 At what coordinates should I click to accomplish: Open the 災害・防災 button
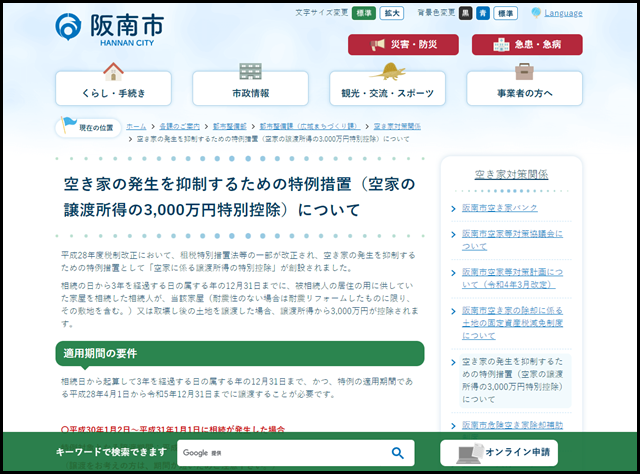[x=403, y=45]
